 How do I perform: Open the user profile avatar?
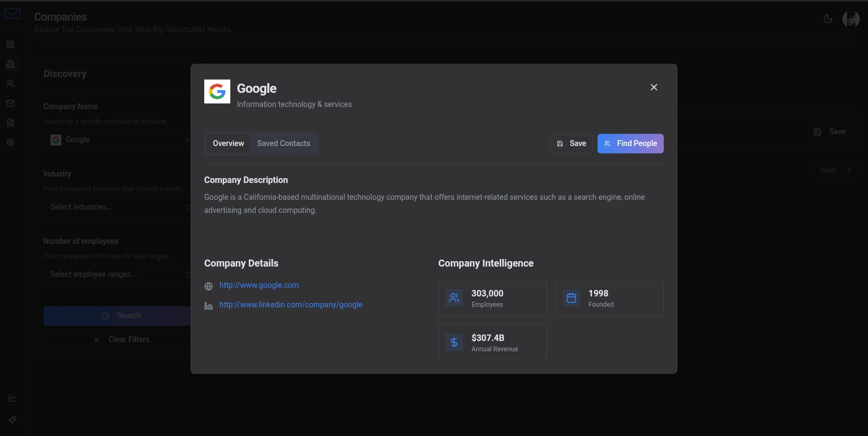click(x=851, y=19)
